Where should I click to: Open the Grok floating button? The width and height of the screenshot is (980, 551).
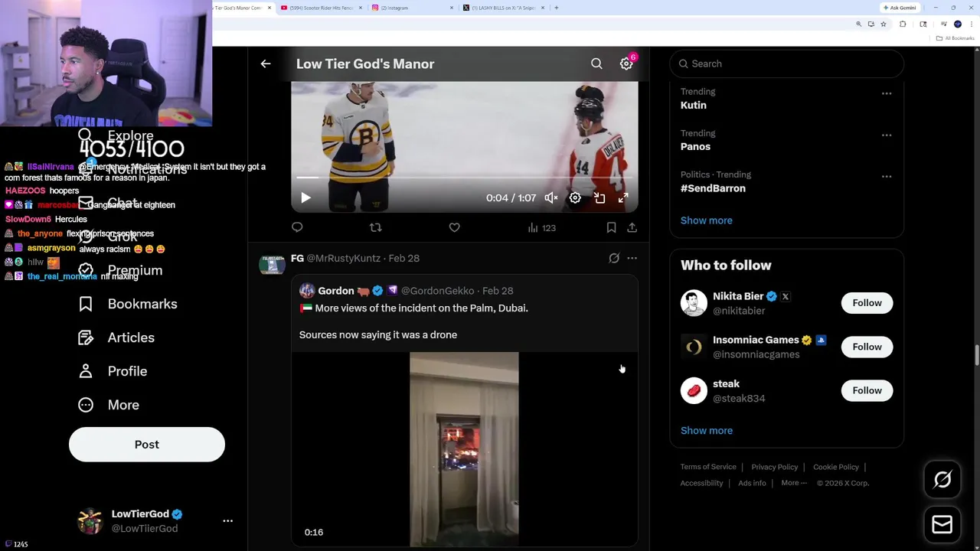(942, 480)
